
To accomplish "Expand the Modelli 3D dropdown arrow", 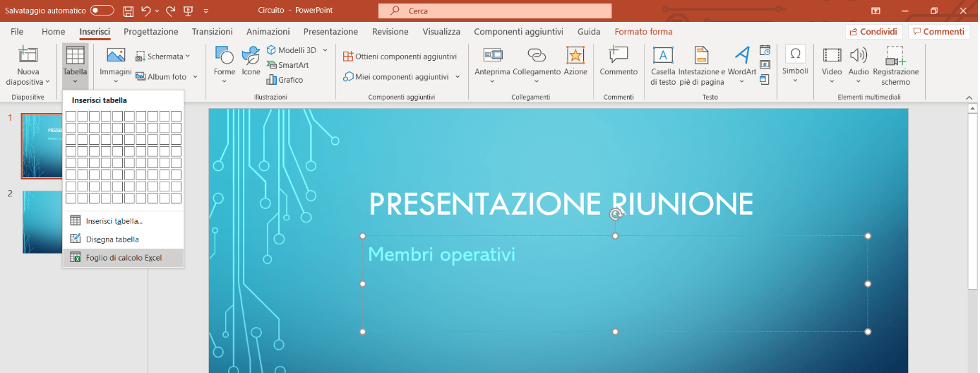I will 325,50.
